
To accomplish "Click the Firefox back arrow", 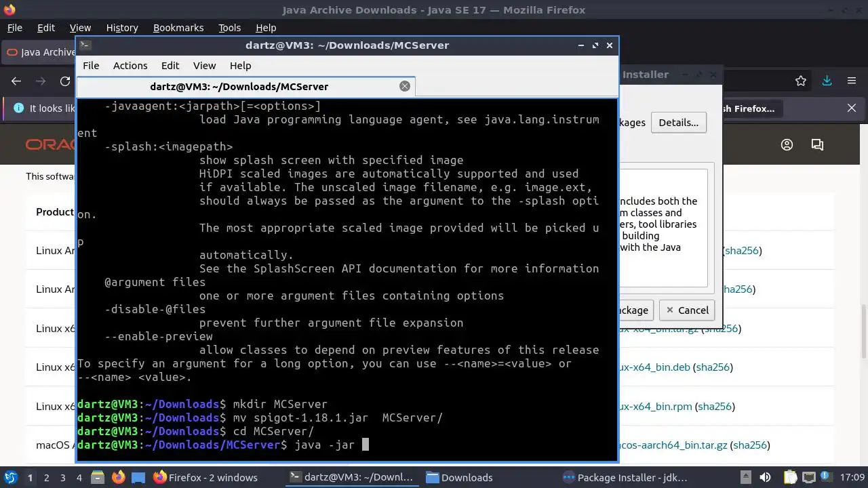I will coord(16,81).
